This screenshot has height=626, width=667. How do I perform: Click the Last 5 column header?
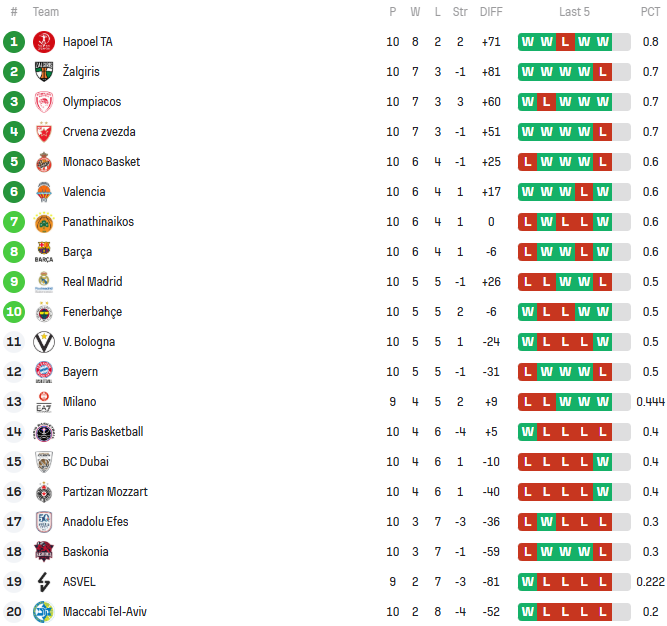click(x=574, y=12)
